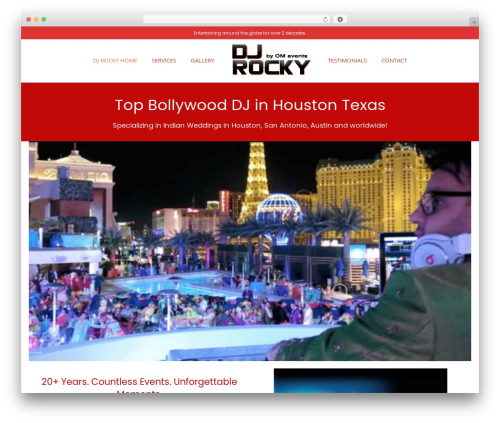Click the '20+ Years. Countless Events' heading
The height and width of the screenshot is (423, 500).
(x=139, y=385)
